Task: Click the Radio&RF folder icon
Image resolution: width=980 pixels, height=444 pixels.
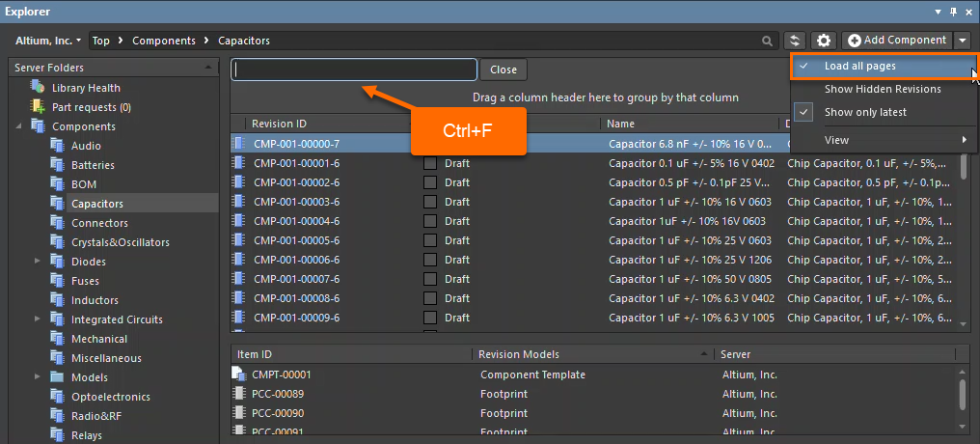Action: 58,416
